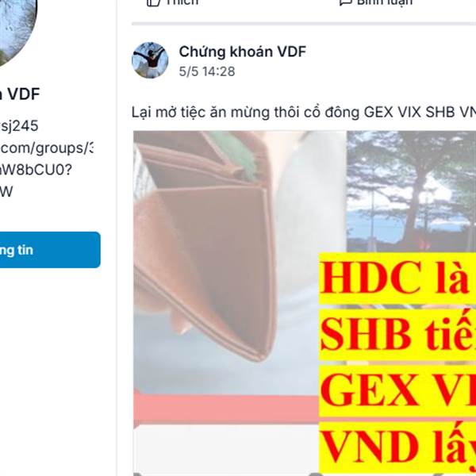Open the com/groups link in sidebar
The height and width of the screenshot is (476, 476).
pyautogui.click(x=47, y=148)
